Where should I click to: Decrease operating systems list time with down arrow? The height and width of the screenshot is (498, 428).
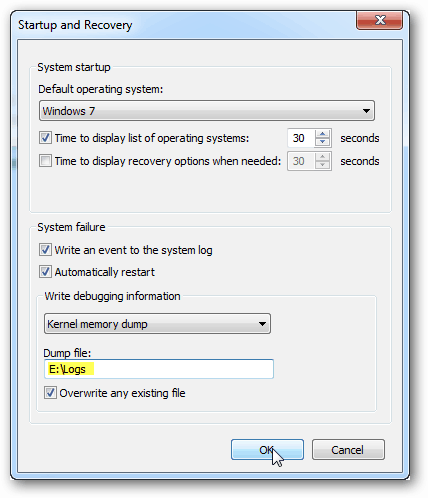pos(322,142)
